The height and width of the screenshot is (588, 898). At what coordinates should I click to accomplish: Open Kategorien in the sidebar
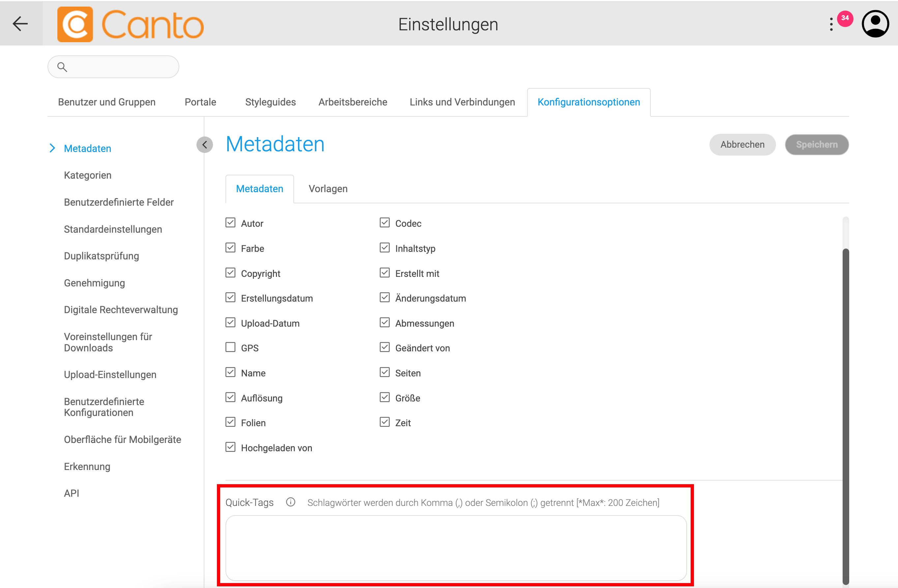click(x=88, y=175)
